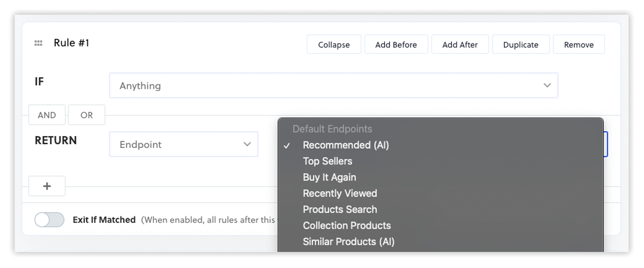Collapse Rule #1 with the Collapse button
Image resolution: width=644 pixels, height=268 pixels.
334,45
